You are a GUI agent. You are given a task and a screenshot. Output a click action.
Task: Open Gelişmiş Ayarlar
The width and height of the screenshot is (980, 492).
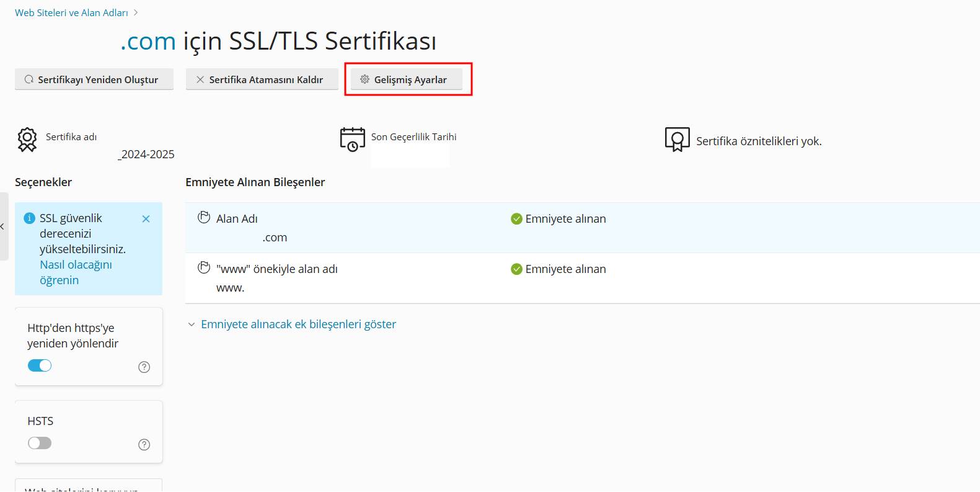407,79
